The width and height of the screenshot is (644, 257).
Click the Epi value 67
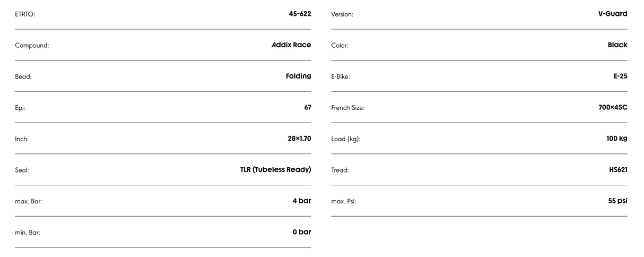click(308, 107)
